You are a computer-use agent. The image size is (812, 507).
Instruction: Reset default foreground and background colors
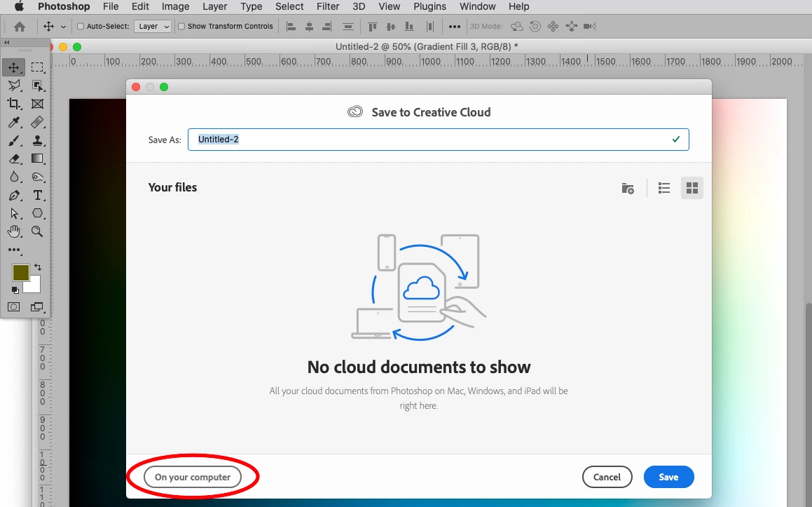(15, 290)
